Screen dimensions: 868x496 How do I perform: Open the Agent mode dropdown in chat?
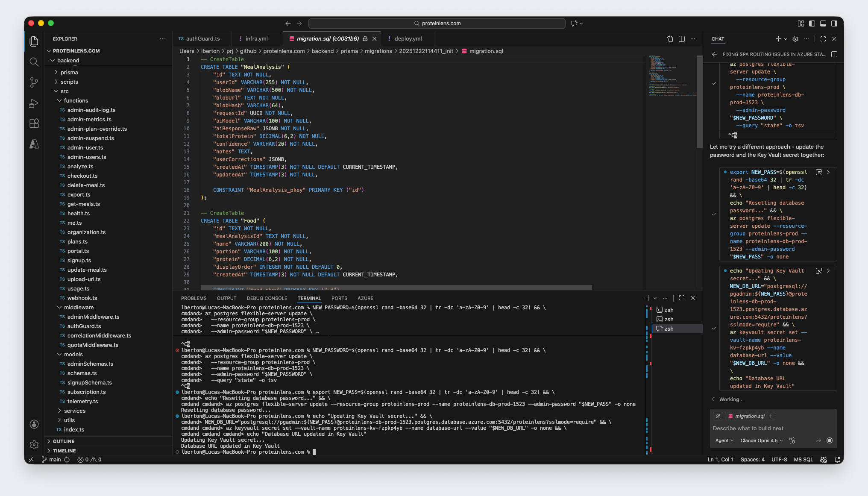click(x=724, y=440)
